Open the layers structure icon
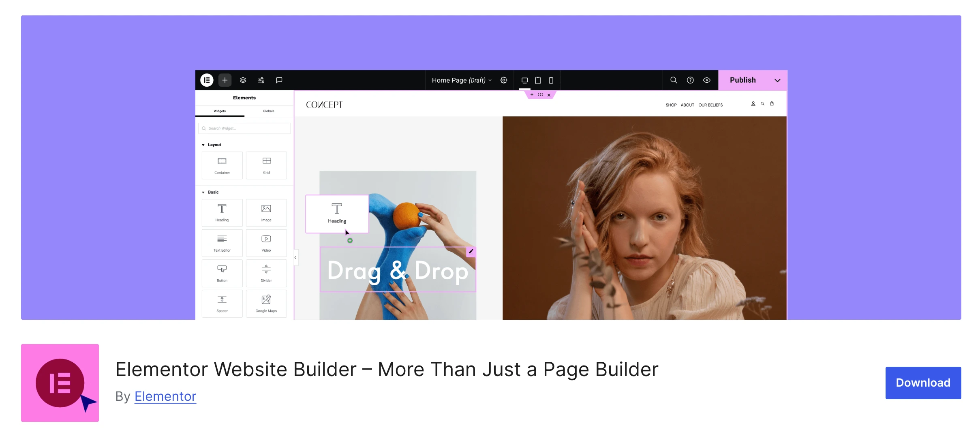This screenshot has height=432, width=980. (x=243, y=80)
